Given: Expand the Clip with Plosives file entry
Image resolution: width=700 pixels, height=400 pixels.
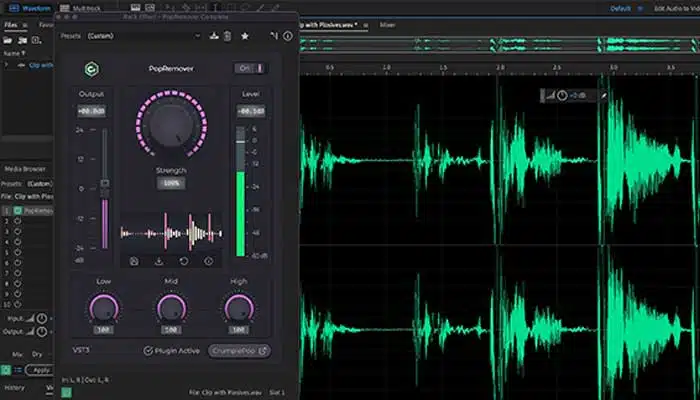Looking at the screenshot, I should click(x=6, y=65).
